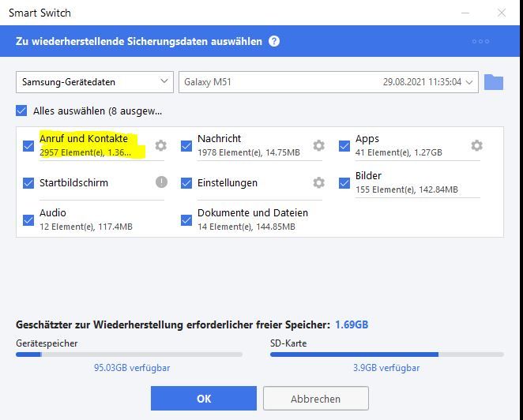Click the Einstellungen label
This screenshot has height=420, width=523.
click(228, 183)
